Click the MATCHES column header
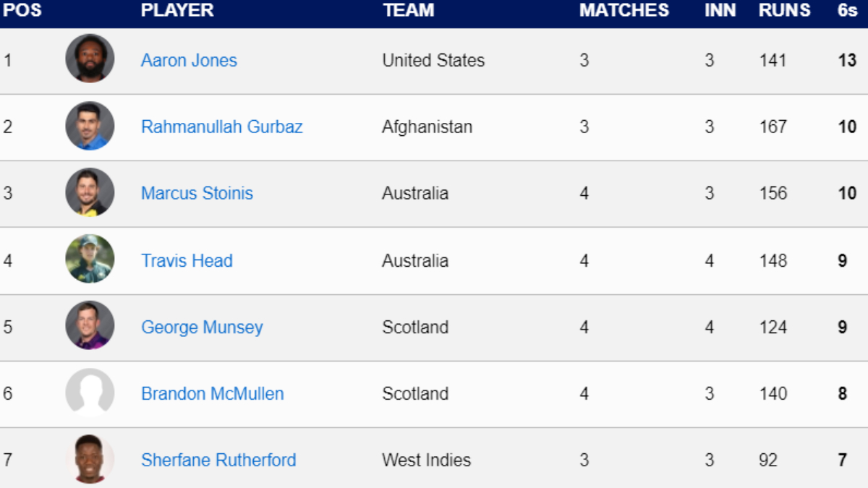Image resolution: width=868 pixels, height=488 pixels. pos(624,11)
